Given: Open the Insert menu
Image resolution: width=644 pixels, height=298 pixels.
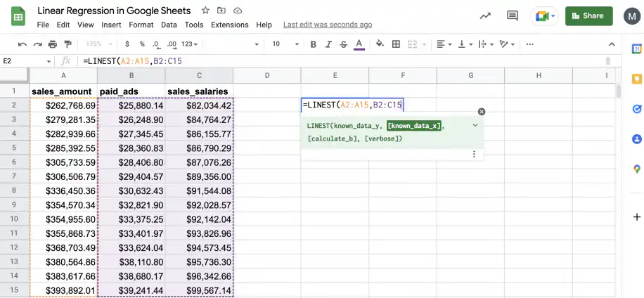Looking at the screenshot, I should pos(111,25).
